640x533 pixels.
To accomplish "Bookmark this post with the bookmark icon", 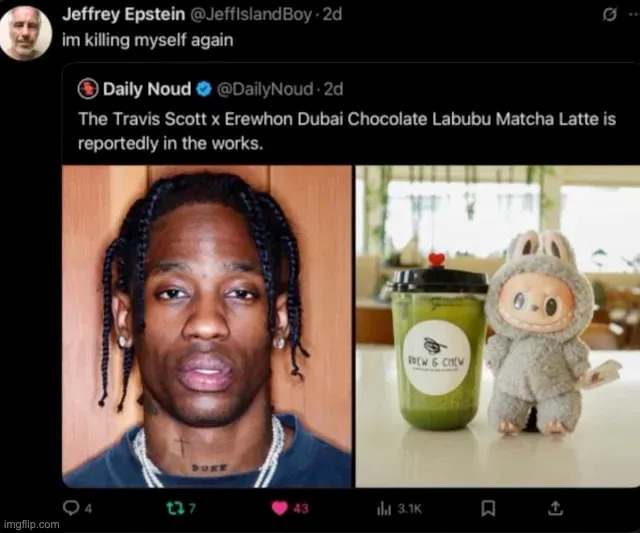I will coord(488,509).
